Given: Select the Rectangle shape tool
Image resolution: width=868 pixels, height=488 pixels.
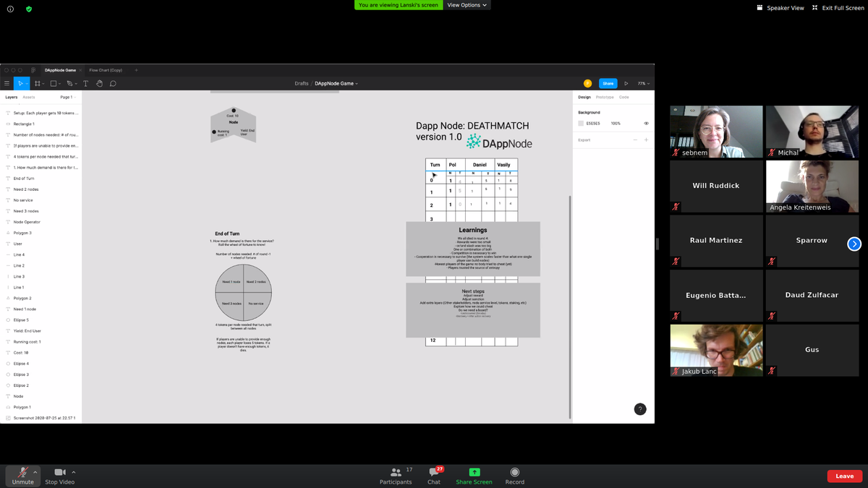Looking at the screenshot, I should tap(54, 84).
